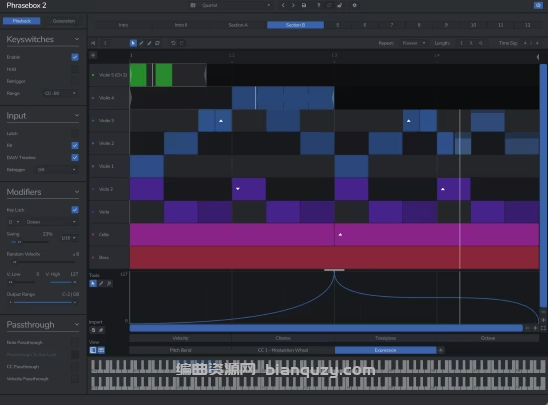
Task: Select the Intro pattern slot
Action: [x=123, y=25]
